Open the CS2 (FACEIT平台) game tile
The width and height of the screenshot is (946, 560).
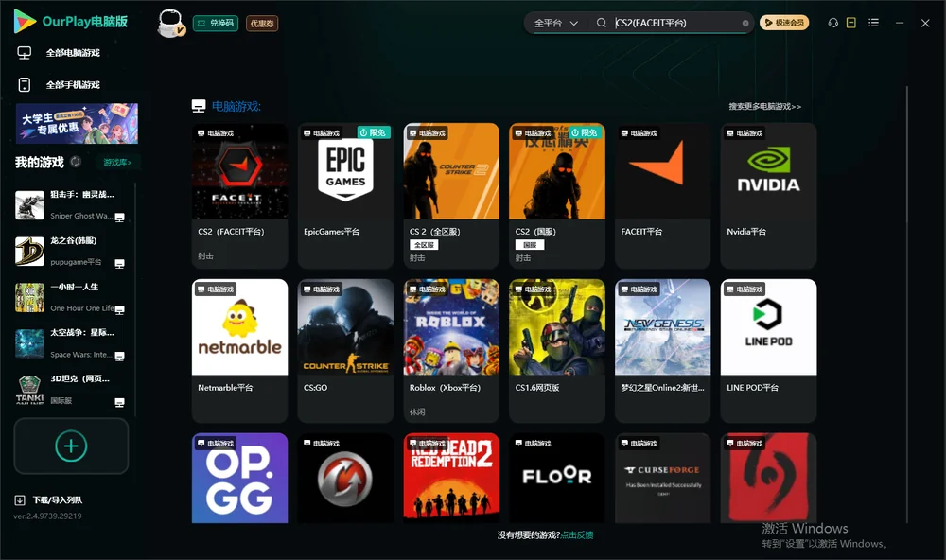(x=239, y=196)
